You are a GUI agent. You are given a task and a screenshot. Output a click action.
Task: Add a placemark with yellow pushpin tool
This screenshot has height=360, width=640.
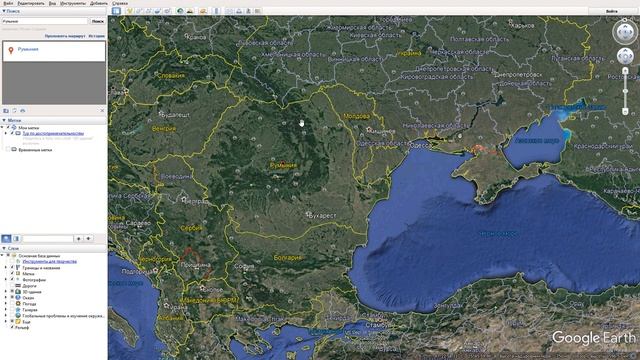(130, 11)
